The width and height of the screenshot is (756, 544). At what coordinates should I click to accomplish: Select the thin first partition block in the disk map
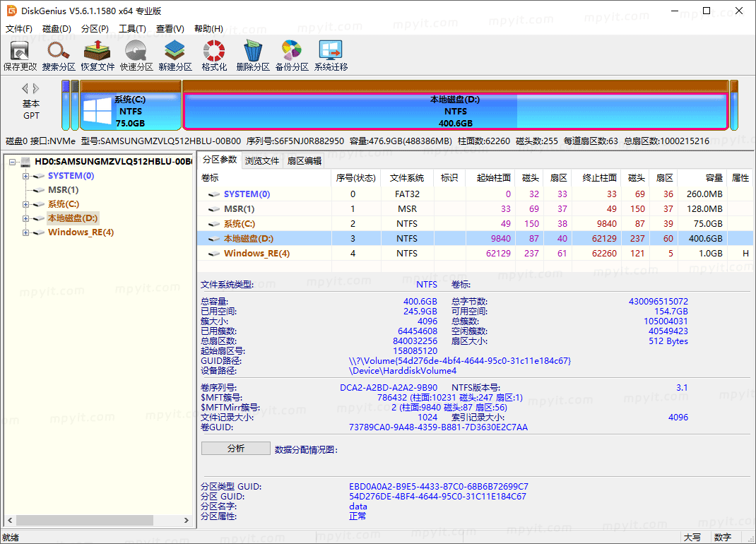tap(66, 105)
